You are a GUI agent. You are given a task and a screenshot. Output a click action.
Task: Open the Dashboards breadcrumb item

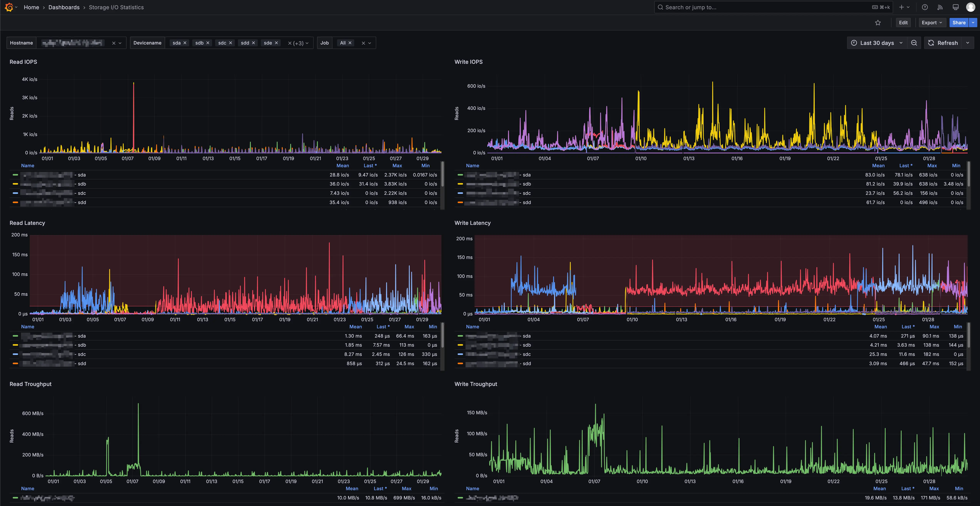64,7
